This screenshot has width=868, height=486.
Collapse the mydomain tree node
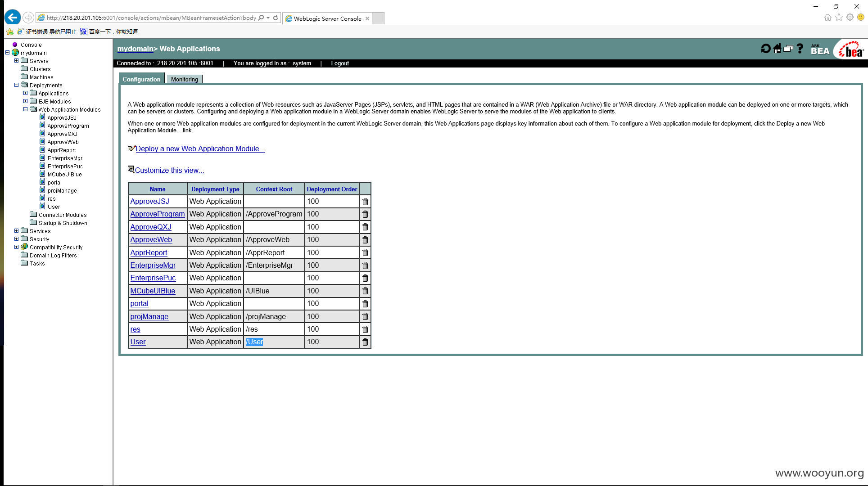point(8,53)
